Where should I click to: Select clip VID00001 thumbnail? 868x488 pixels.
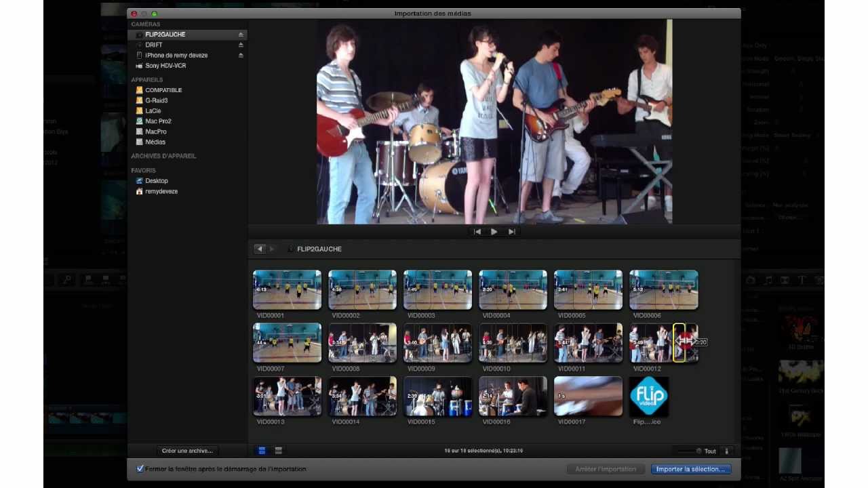288,289
